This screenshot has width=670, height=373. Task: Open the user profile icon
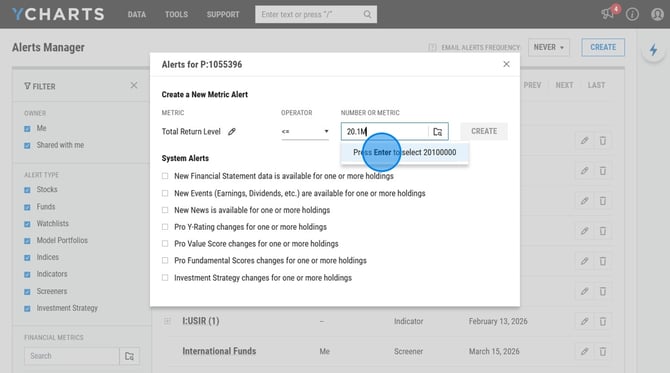click(x=657, y=15)
